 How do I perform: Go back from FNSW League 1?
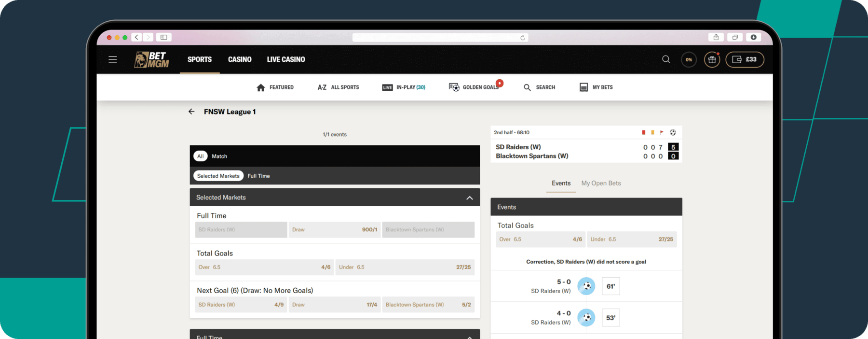(191, 112)
